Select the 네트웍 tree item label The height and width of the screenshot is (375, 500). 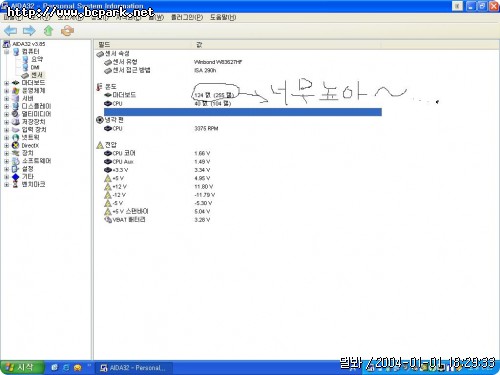[x=30, y=137]
